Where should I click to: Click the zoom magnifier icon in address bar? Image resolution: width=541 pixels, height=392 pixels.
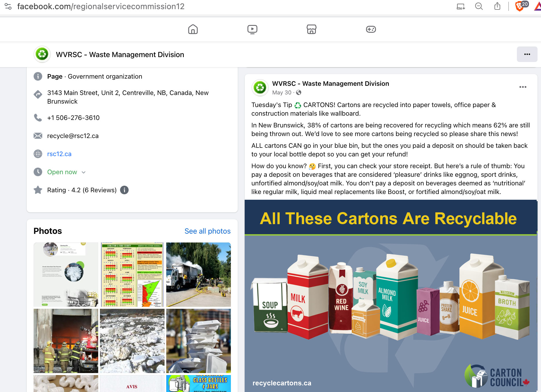click(x=479, y=6)
